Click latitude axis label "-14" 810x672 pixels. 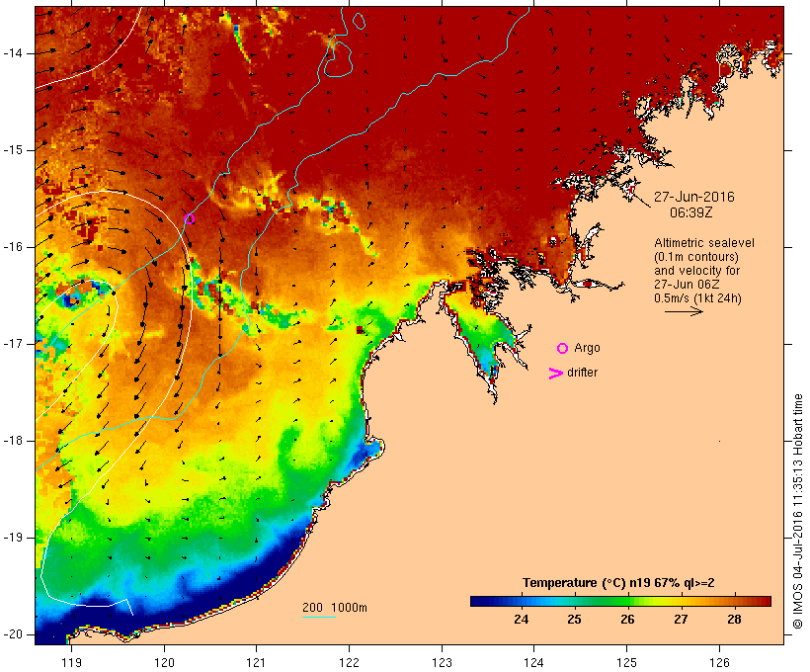(x=12, y=53)
